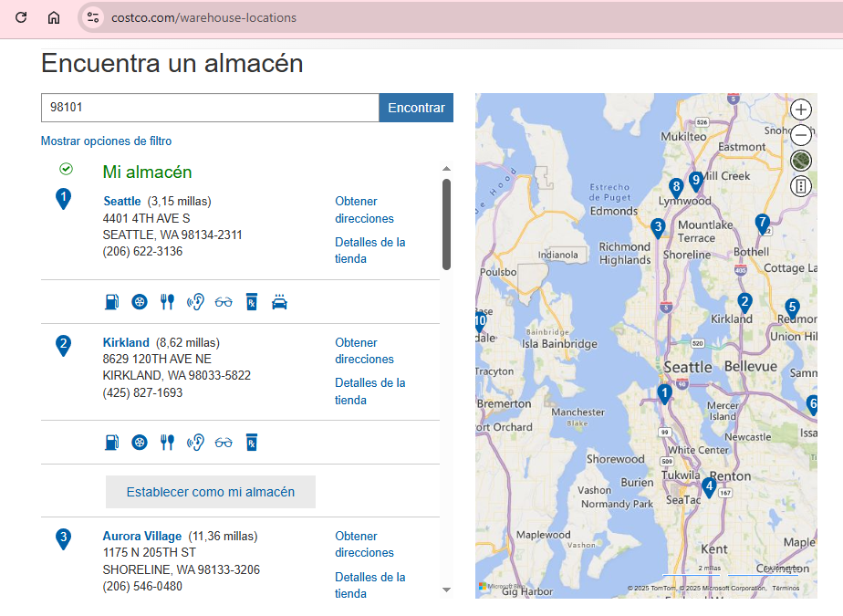Open the Seattle warehouse name link

click(122, 201)
